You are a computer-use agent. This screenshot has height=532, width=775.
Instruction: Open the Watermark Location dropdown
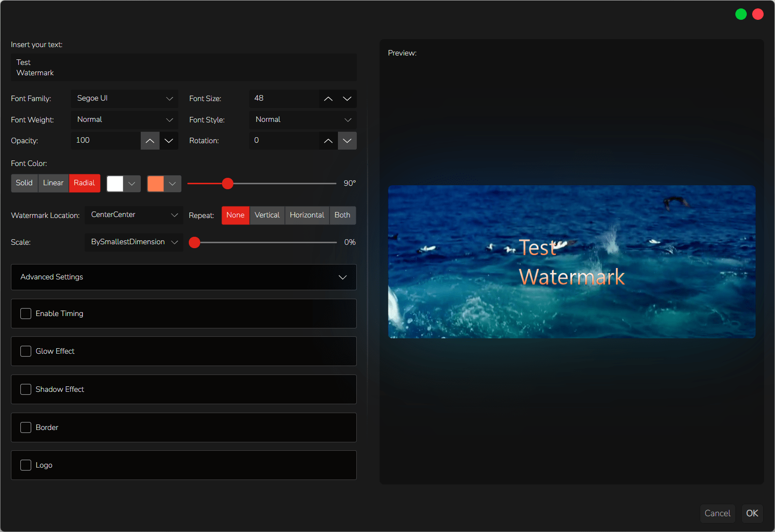pyautogui.click(x=134, y=215)
